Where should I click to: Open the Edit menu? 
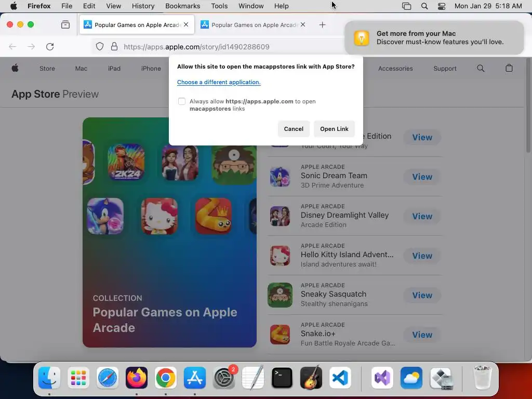(89, 6)
